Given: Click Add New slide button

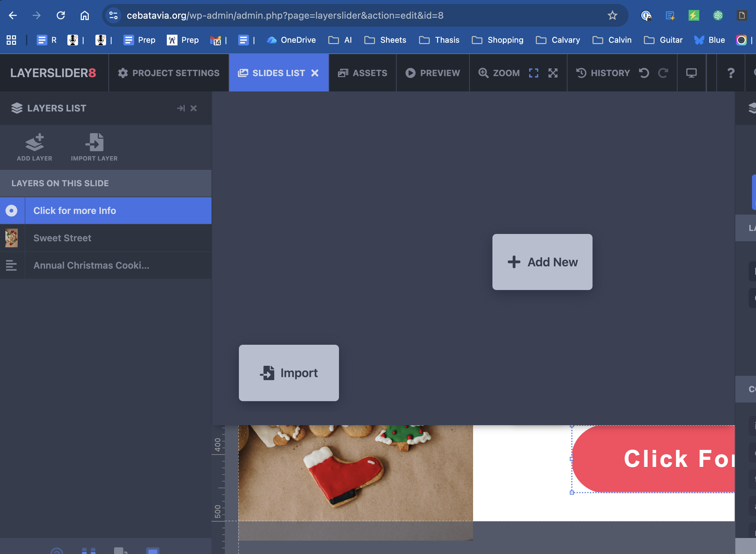Looking at the screenshot, I should (542, 262).
